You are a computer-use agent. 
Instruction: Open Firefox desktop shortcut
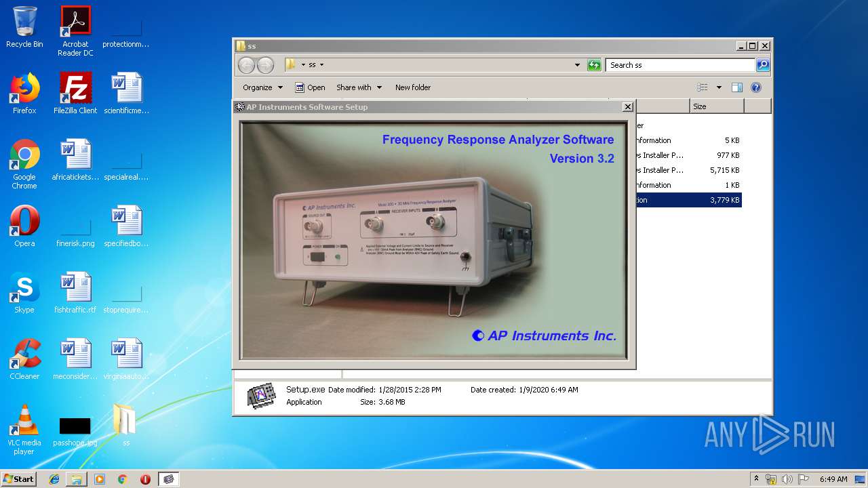[x=24, y=94]
